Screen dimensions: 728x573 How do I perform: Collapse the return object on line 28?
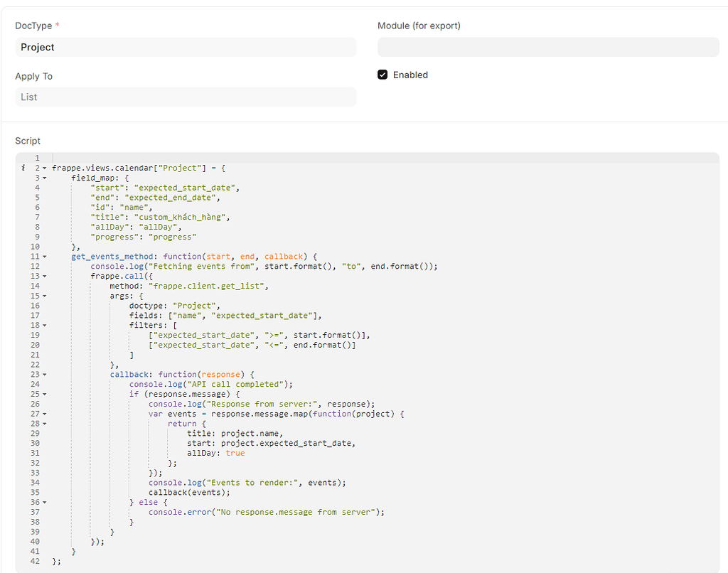tap(46, 423)
